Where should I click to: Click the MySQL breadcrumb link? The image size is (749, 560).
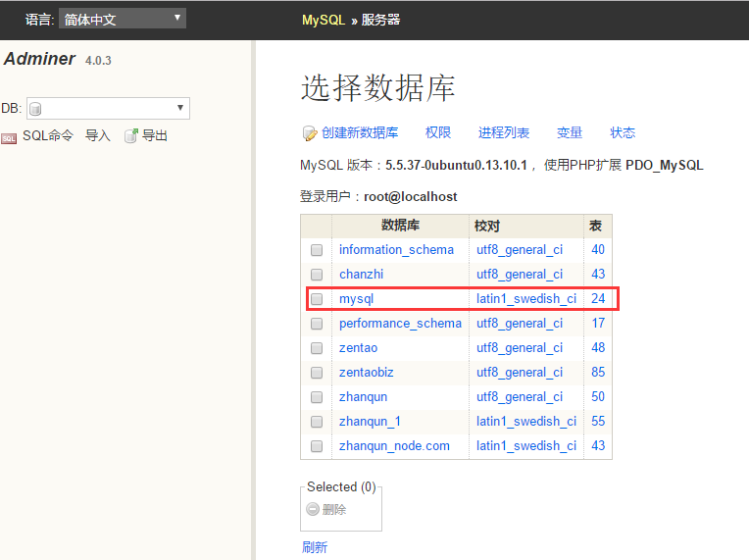[324, 20]
